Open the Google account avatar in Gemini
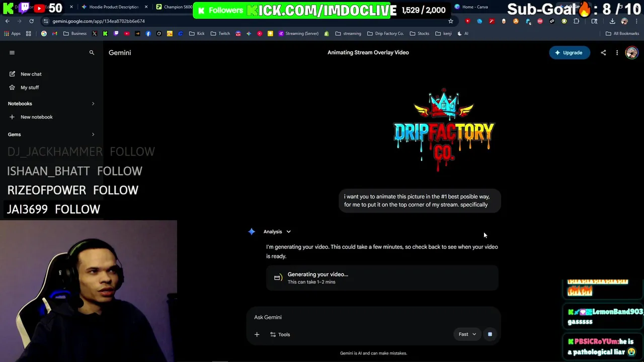The width and height of the screenshot is (644, 362). point(631,53)
